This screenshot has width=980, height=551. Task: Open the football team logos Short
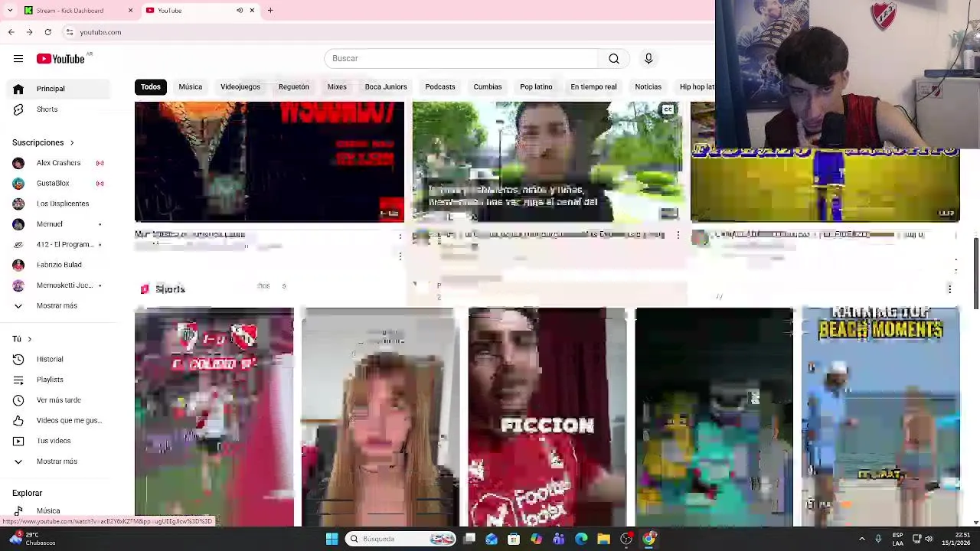point(214,417)
